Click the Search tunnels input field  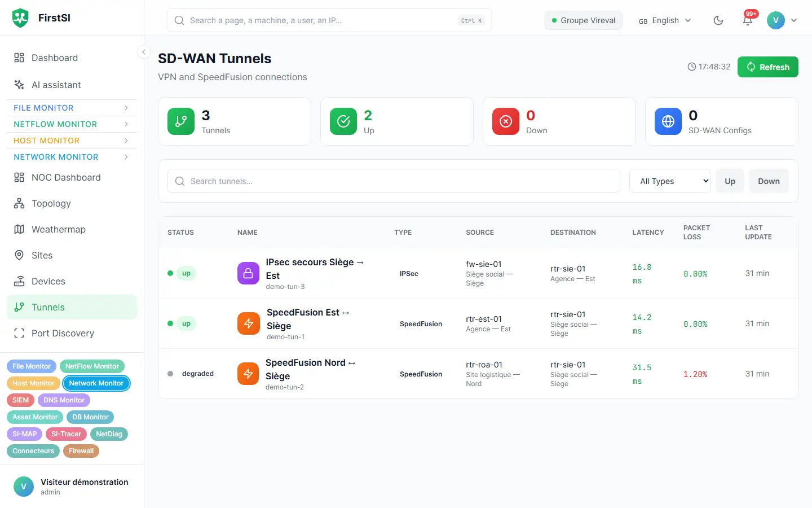[394, 181]
